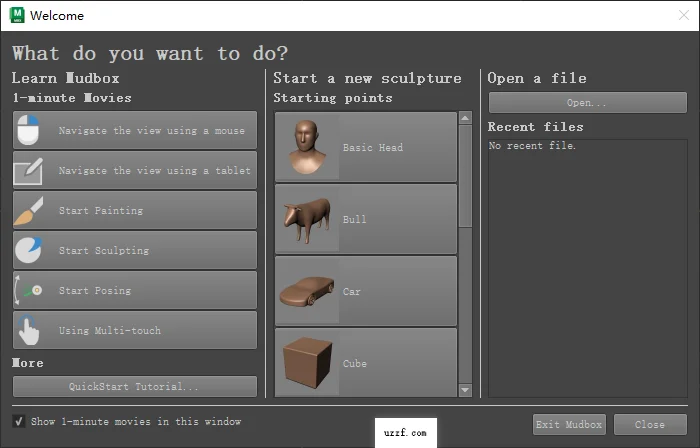Click scroll down arrow in starting points list

tap(465, 390)
